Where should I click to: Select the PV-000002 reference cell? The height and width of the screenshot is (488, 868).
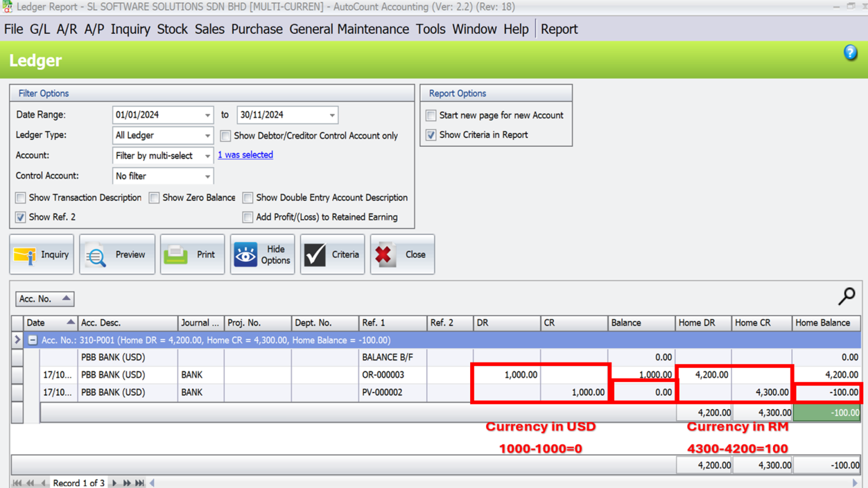(393, 393)
